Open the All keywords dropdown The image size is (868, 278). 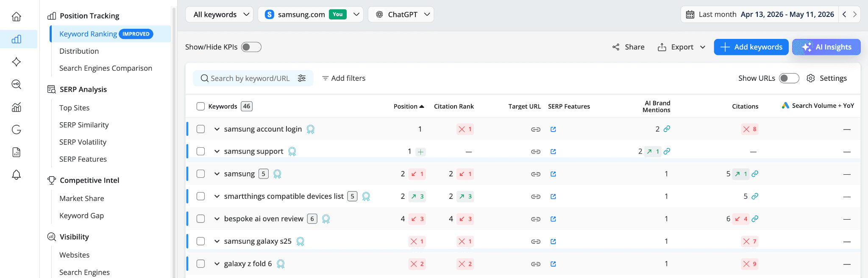pyautogui.click(x=220, y=14)
